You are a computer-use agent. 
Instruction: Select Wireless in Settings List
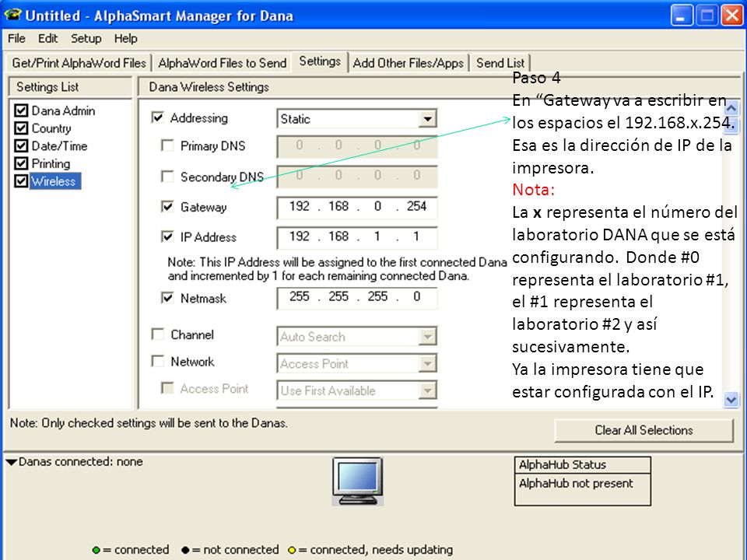(x=55, y=181)
